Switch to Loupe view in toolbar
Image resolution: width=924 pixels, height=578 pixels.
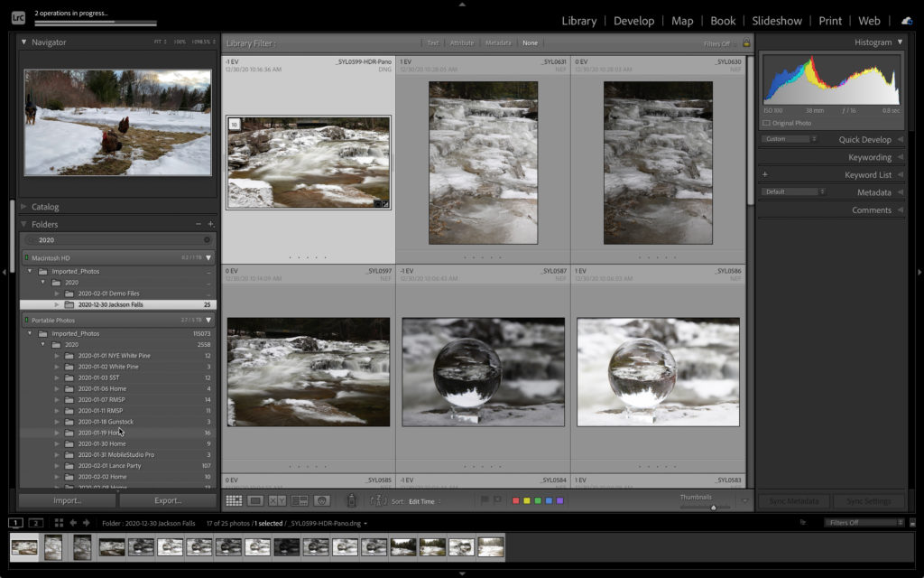(x=255, y=500)
